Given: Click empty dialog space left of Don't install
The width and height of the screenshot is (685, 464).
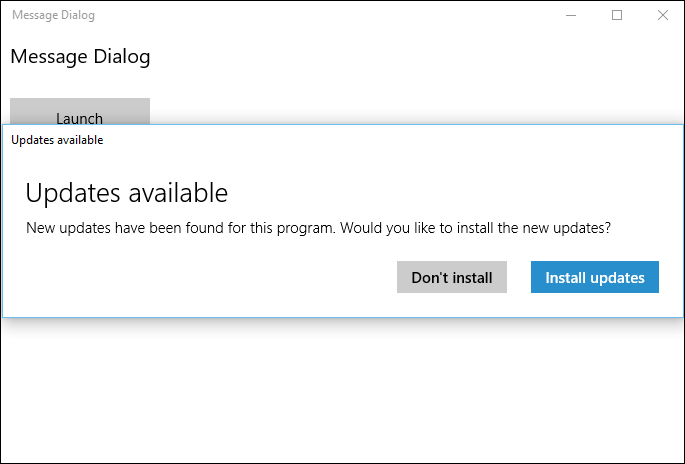Looking at the screenshot, I should click(200, 278).
